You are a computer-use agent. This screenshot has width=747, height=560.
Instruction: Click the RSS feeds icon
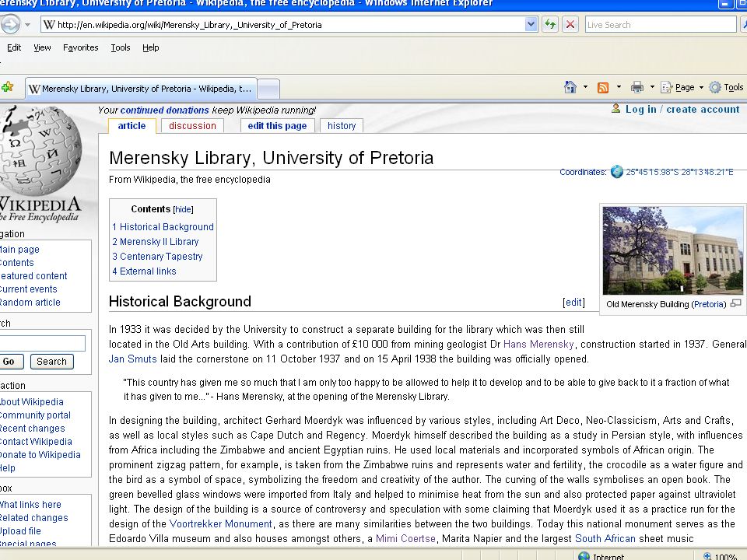(x=602, y=88)
